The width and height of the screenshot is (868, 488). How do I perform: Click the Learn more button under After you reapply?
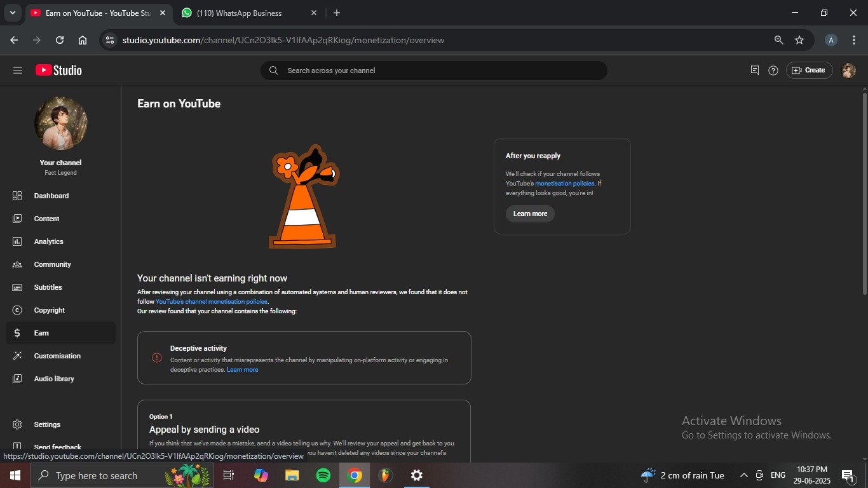tap(530, 213)
